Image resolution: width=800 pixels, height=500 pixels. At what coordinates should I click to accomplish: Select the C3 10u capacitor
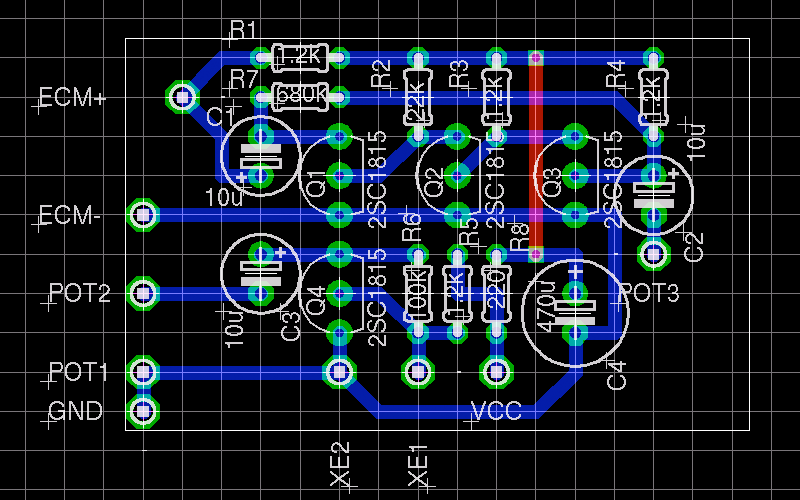coord(261,273)
